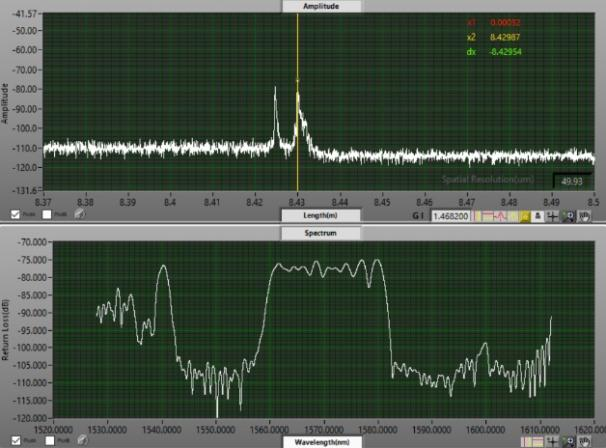Image resolution: width=606 pixels, height=448 pixels.
Task: Select the crosshair cursor tool in Amplitude toolbar
Action: coord(552,215)
